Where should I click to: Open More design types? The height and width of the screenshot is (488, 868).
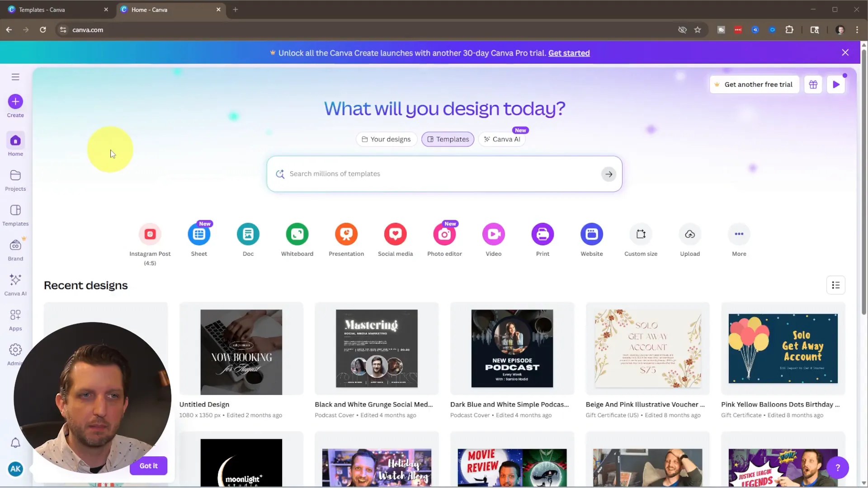(739, 234)
